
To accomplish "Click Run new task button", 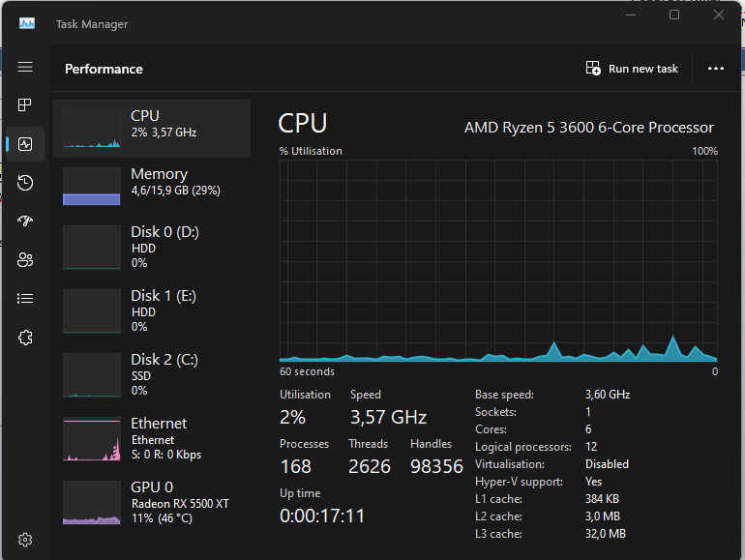I will (633, 69).
